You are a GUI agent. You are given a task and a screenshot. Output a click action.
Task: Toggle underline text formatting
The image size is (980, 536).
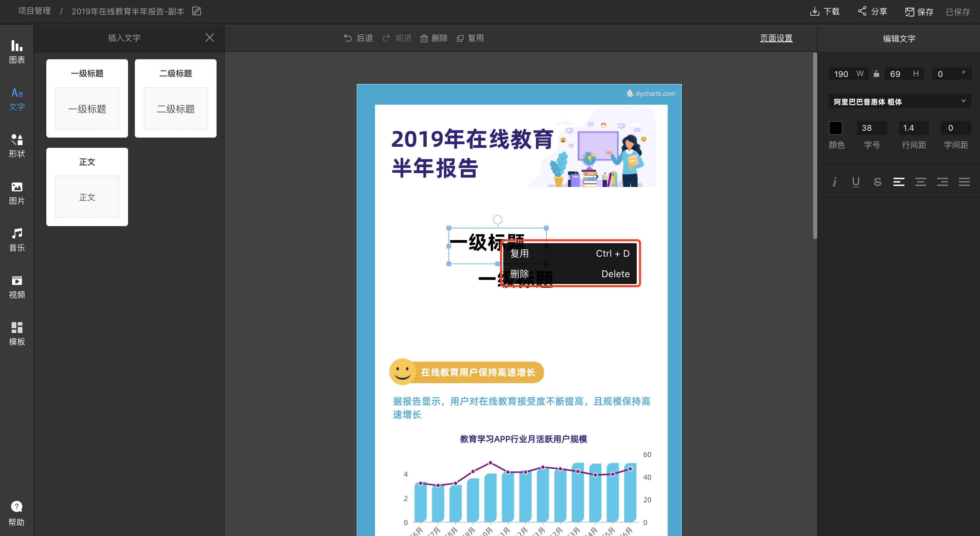click(856, 182)
